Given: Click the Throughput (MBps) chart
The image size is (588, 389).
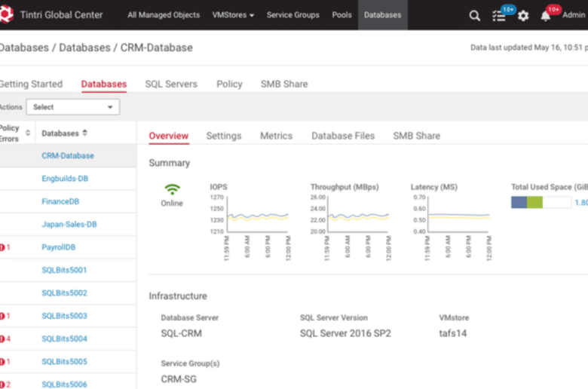Looking at the screenshot, I should point(358,214).
